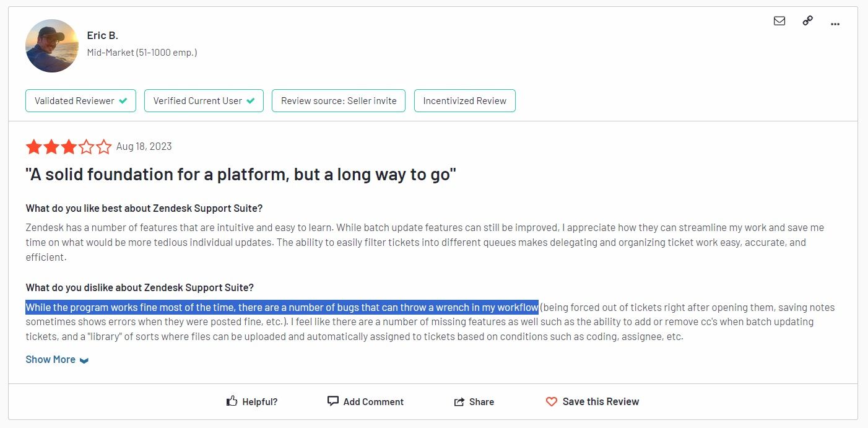Click the Add Comment speech bubble icon
This screenshot has width=868, height=428.
pos(333,401)
